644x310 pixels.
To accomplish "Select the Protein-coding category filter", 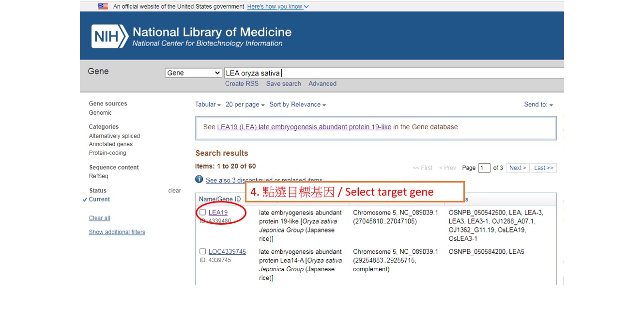I will tap(107, 153).
